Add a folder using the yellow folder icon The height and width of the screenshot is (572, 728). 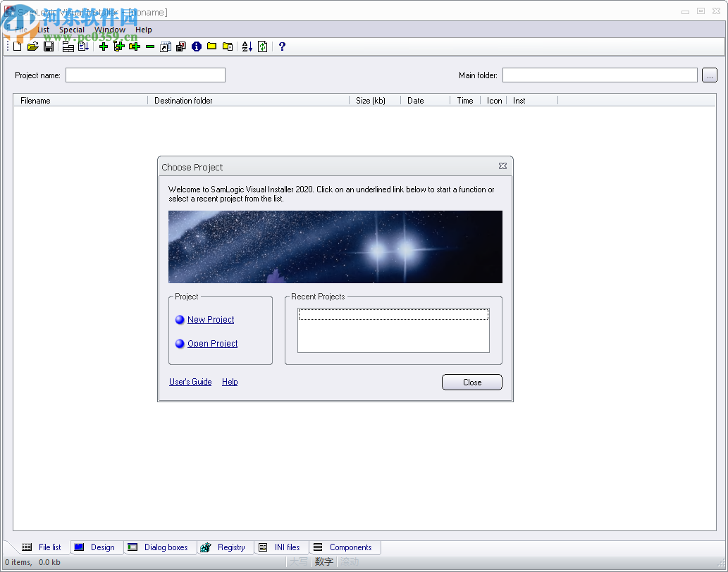coord(211,46)
